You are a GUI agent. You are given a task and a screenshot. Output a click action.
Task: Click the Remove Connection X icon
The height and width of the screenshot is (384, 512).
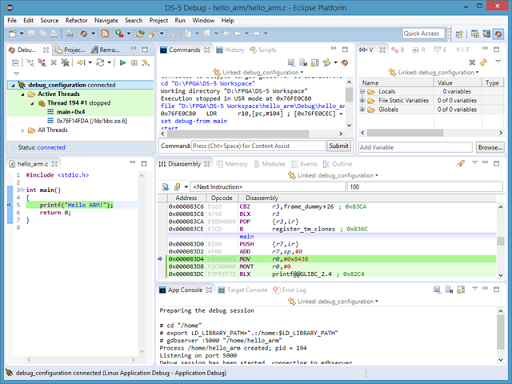53,63
